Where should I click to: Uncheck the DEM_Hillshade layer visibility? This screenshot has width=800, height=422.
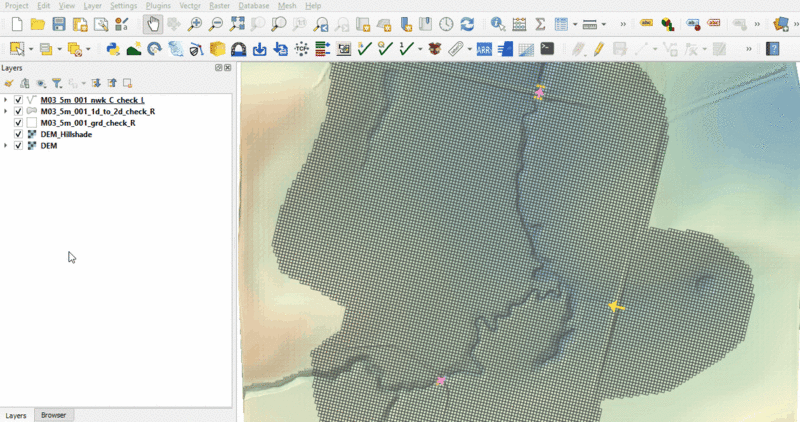(x=19, y=134)
